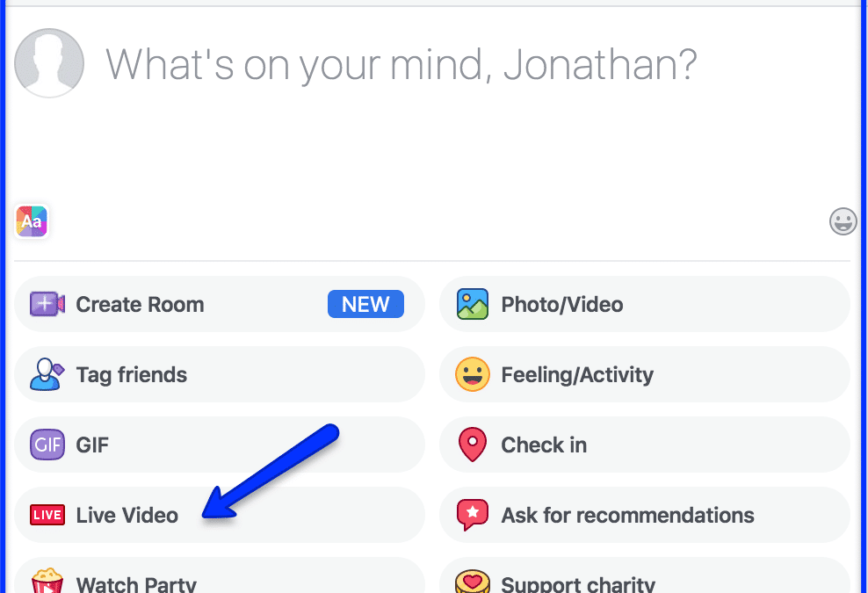868x593 pixels.
Task: Click the purple Create Room camera icon
Action: coord(47,304)
